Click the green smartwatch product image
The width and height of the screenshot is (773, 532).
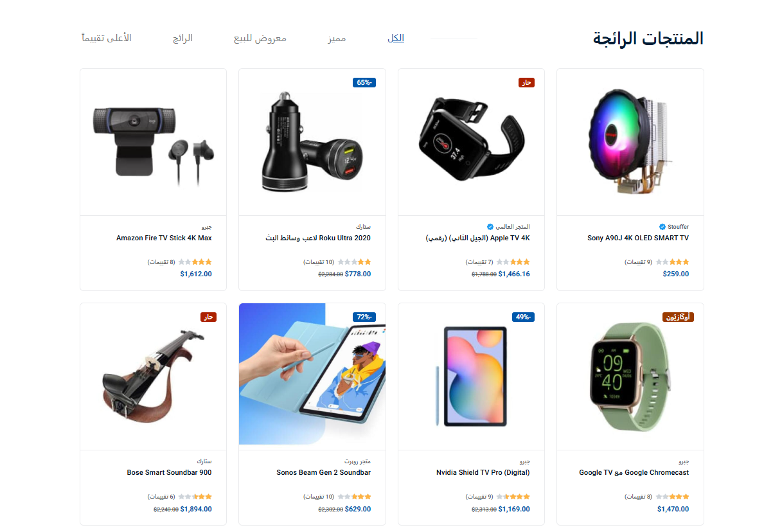630,377
